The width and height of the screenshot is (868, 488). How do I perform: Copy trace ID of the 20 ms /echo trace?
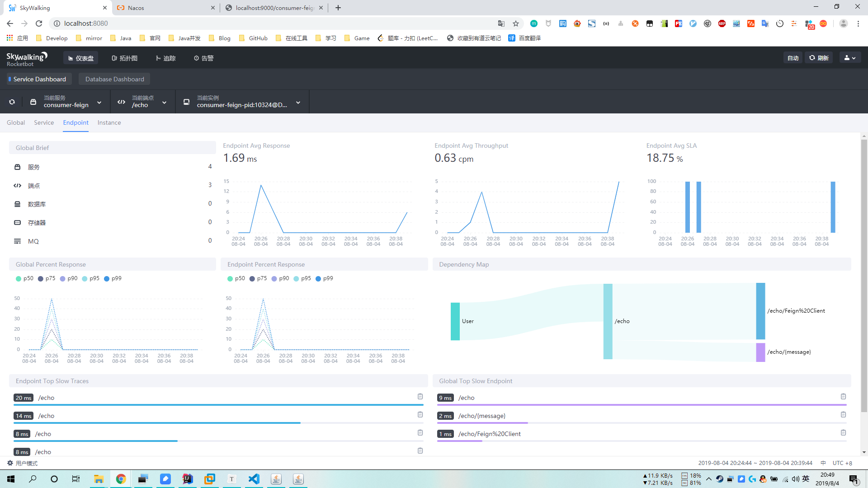pyautogui.click(x=420, y=397)
